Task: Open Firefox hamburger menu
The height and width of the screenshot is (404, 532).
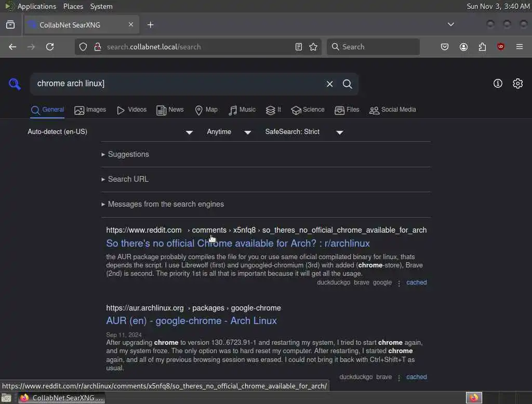Action: pyautogui.click(x=520, y=47)
